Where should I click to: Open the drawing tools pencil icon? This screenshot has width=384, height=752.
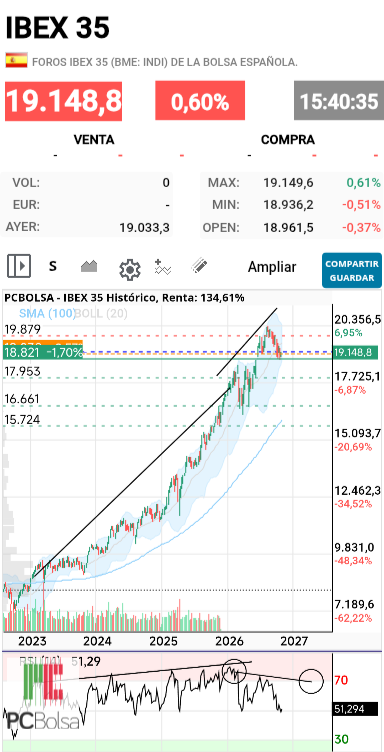pyautogui.click(x=198, y=266)
